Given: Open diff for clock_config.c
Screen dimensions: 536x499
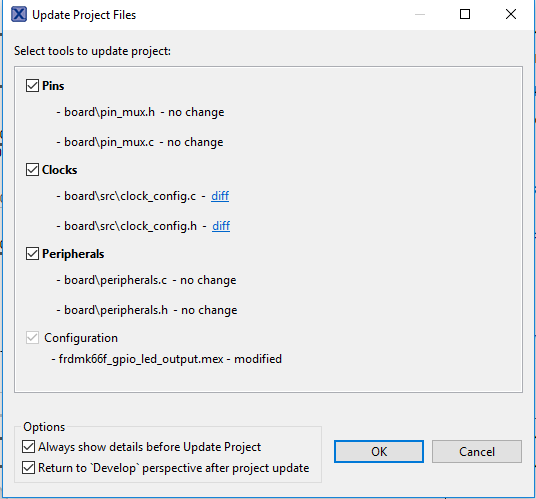Looking at the screenshot, I should 220,196.
